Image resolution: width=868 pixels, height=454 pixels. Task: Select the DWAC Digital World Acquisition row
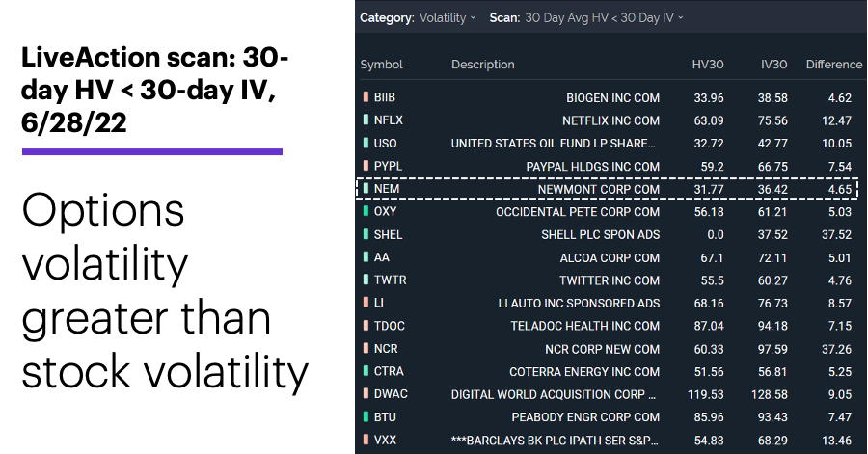pos(608,394)
